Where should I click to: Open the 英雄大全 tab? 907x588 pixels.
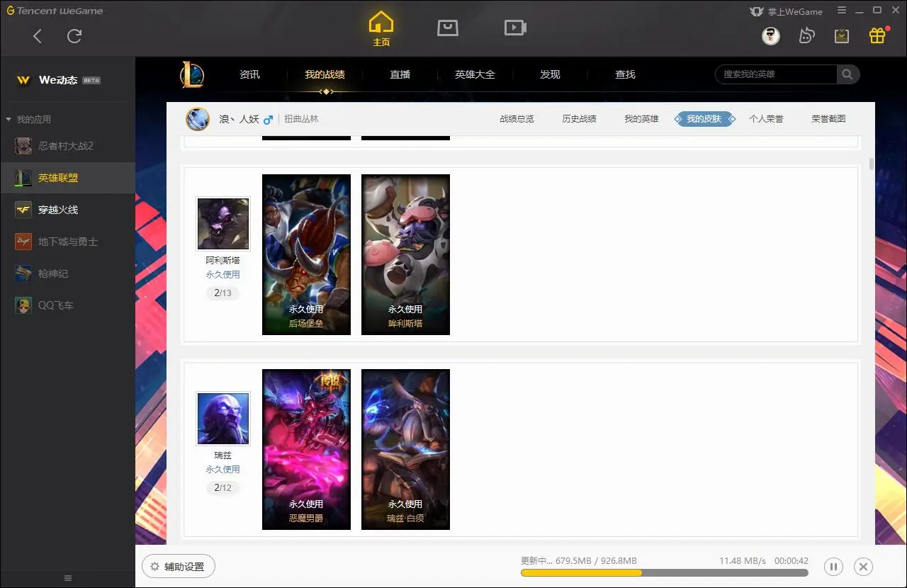tap(475, 74)
